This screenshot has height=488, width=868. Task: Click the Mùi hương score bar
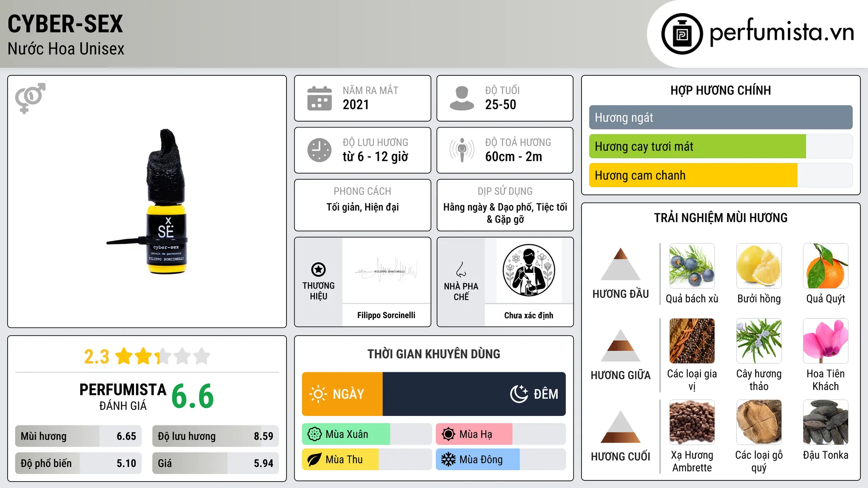click(78, 436)
